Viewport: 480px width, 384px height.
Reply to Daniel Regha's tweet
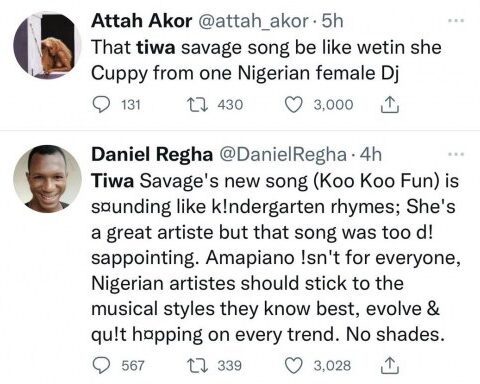tap(101, 365)
